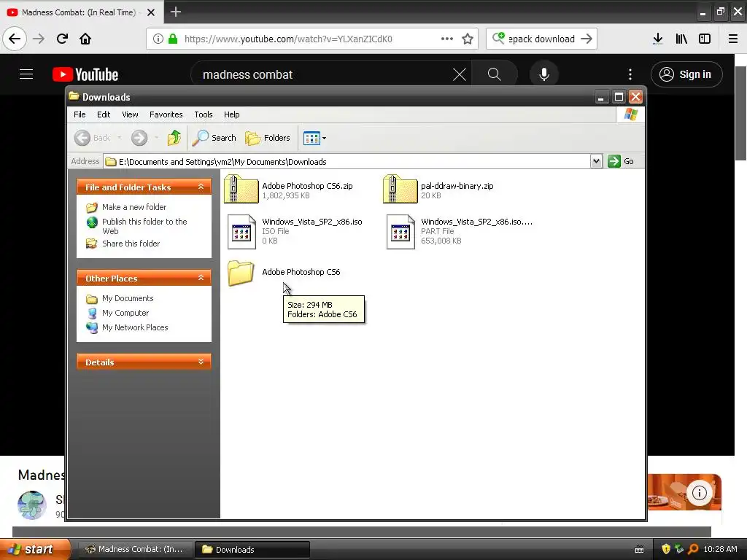The image size is (747, 560).
Task: Open the File menu
Action: (x=80, y=114)
